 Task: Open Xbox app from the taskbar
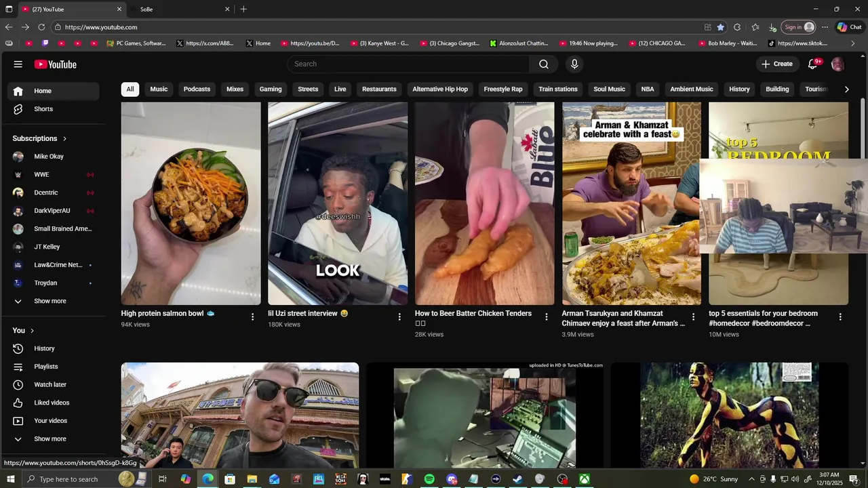(x=584, y=479)
